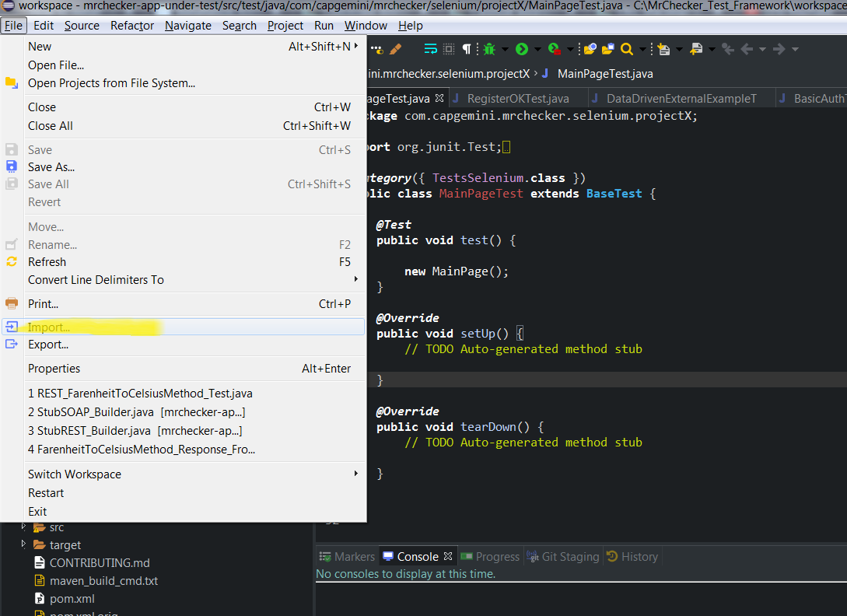The width and height of the screenshot is (847, 616).
Task: Open the dropdown arrow beside Debug
Action: point(504,49)
